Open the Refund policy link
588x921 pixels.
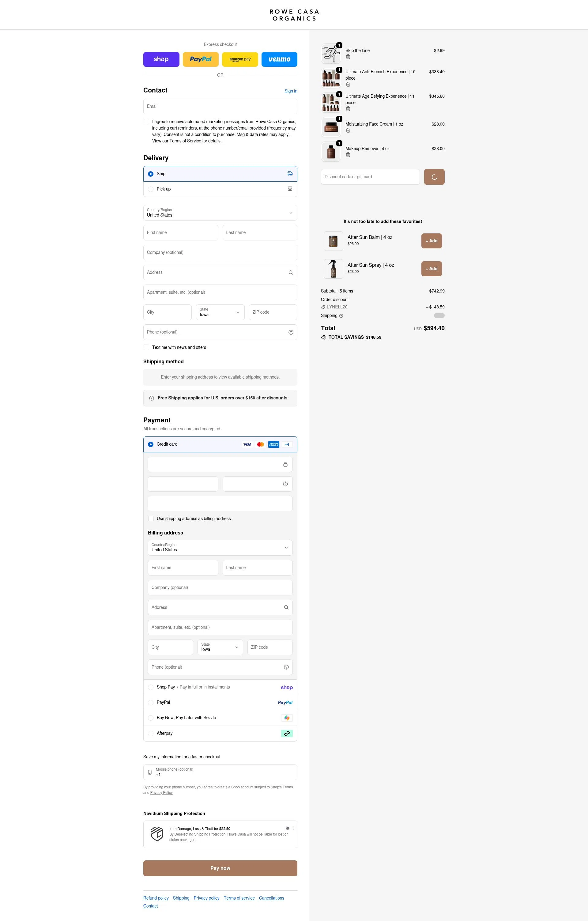pyautogui.click(x=156, y=898)
